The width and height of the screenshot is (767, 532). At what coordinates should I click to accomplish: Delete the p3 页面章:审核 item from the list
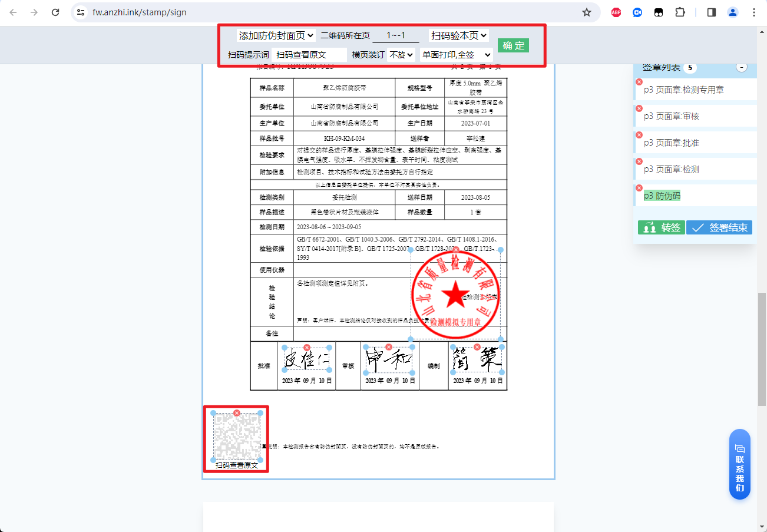(x=639, y=108)
